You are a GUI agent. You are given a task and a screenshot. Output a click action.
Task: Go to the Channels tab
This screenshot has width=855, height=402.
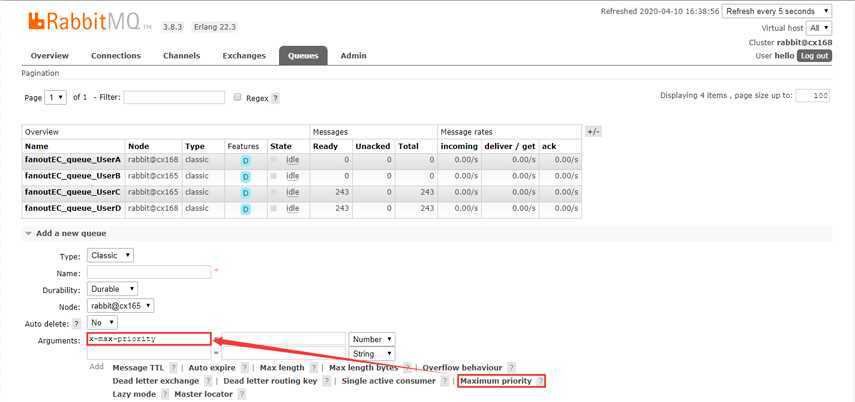click(182, 56)
